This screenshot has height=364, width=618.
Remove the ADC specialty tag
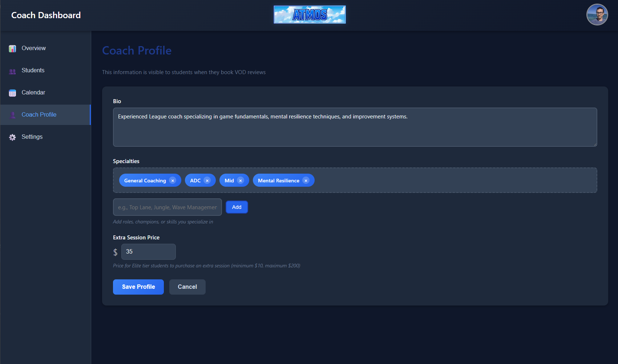207,181
